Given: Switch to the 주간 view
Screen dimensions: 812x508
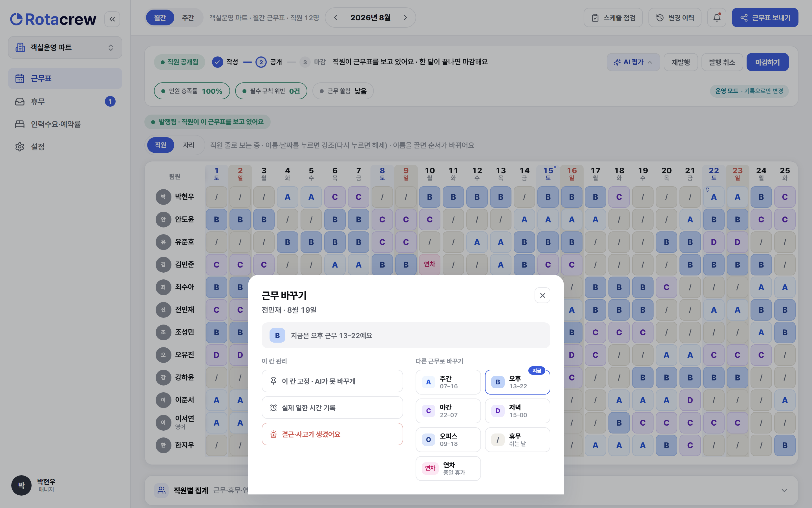Looking at the screenshot, I should point(188,17).
